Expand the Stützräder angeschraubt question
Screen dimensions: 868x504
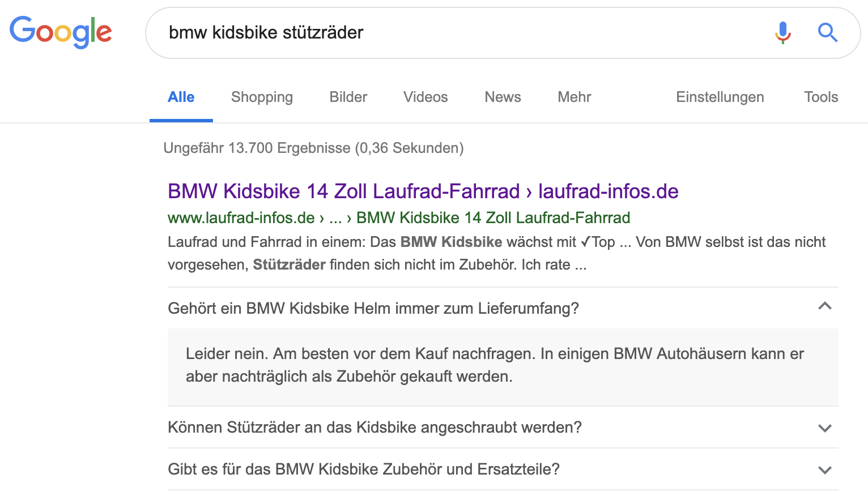point(825,428)
